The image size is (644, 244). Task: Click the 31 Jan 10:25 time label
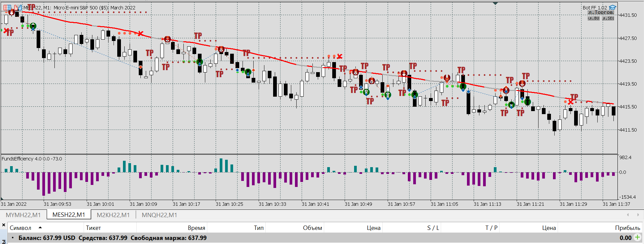229,204
